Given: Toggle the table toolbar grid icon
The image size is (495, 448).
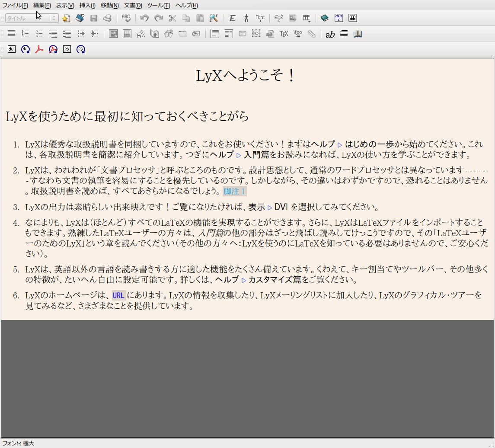Looking at the screenshot, I should pos(353,18).
